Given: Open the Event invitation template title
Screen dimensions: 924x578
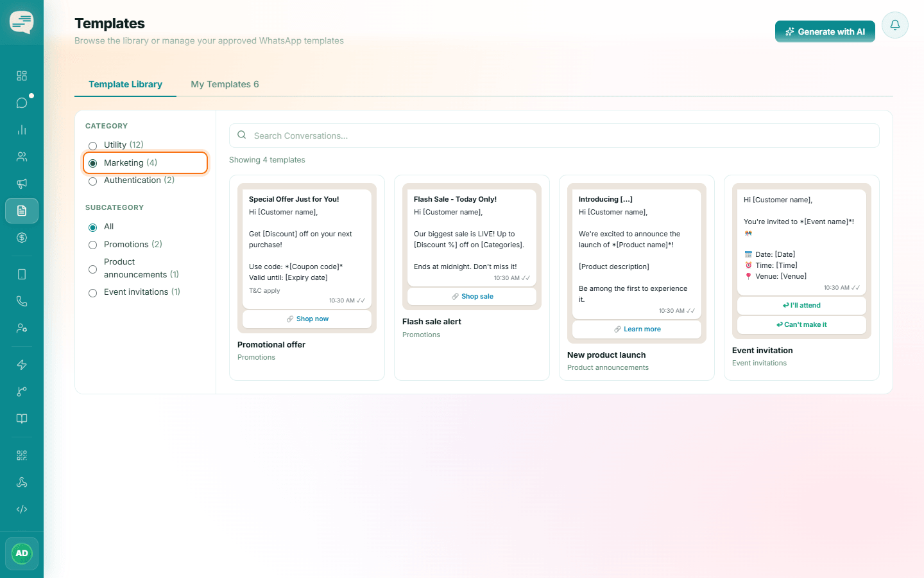Looking at the screenshot, I should [x=762, y=351].
